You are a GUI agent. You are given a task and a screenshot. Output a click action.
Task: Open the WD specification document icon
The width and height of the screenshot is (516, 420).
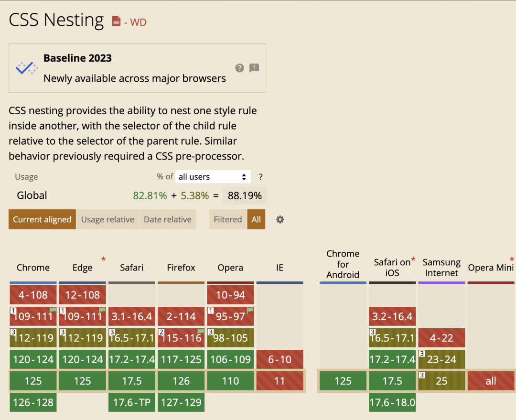116,21
